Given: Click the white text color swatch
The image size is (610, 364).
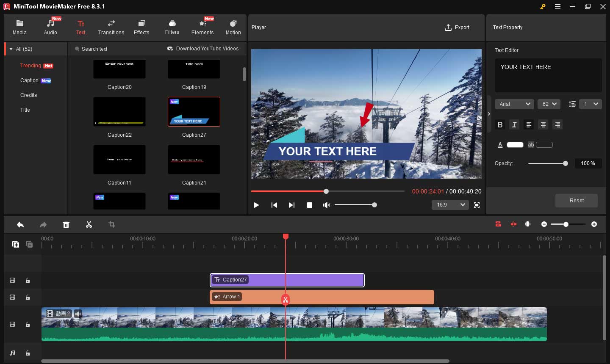Looking at the screenshot, I should pos(515,145).
